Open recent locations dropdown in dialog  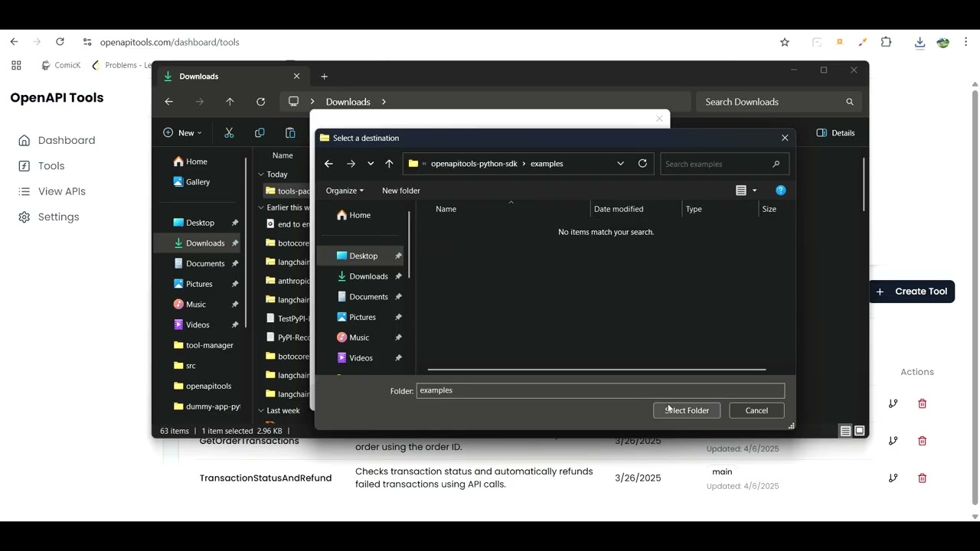(x=371, y=164)
